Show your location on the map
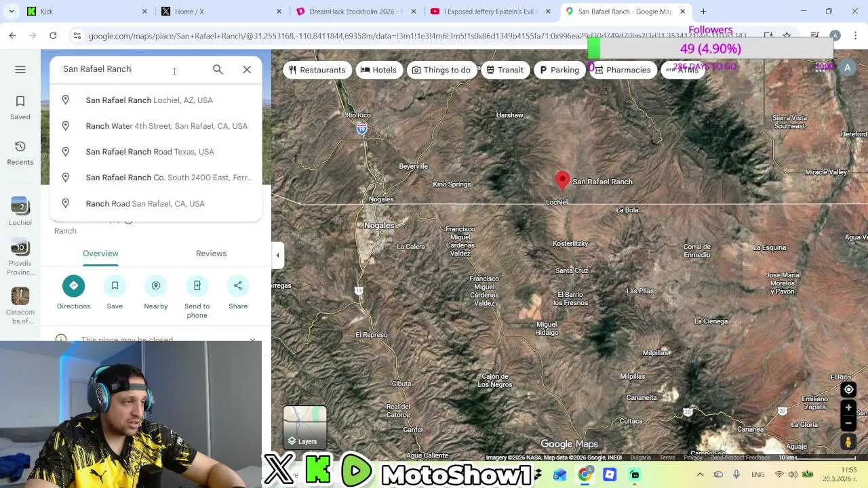The image size is (868, 488). coord(848,389)
